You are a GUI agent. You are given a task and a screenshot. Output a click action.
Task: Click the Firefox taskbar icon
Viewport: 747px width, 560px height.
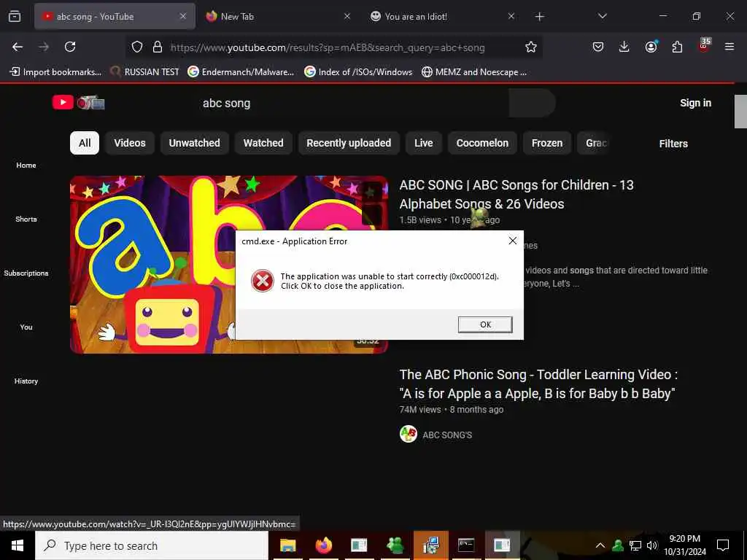[x=323, y=545]
